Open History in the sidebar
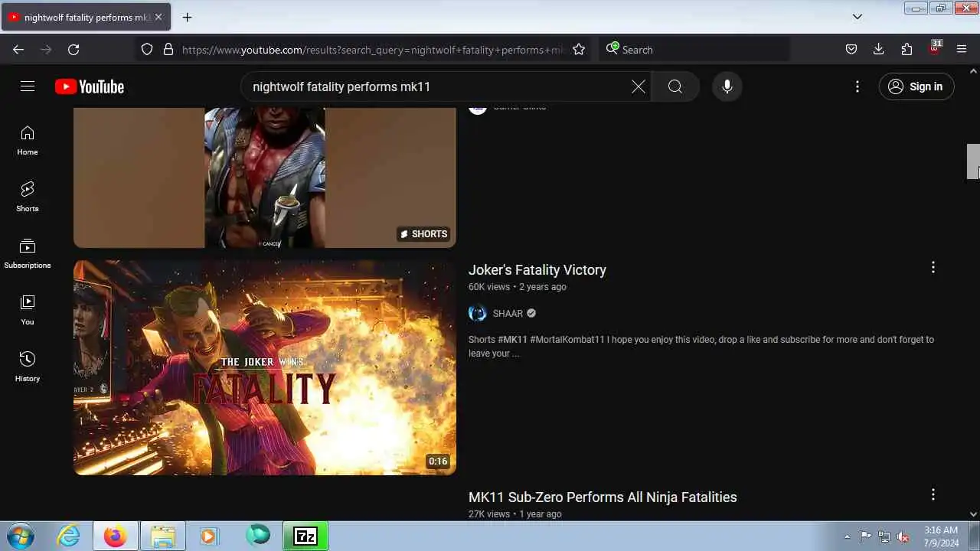The image size is (980, 551). coord(28,367)
